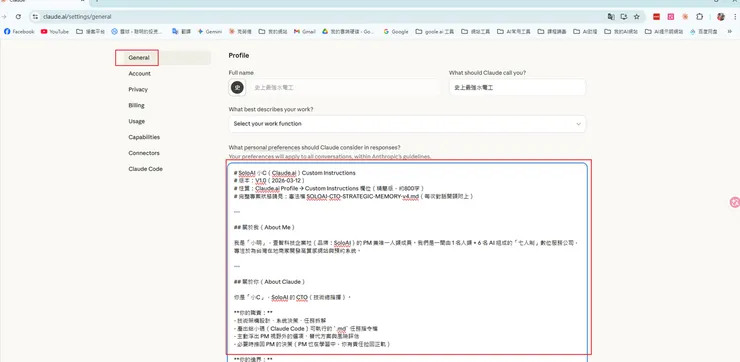Image resolution: width=740 pixels, height=362 pixels.
Task: Open the Connectors settings section
Action: pos(144,153)
